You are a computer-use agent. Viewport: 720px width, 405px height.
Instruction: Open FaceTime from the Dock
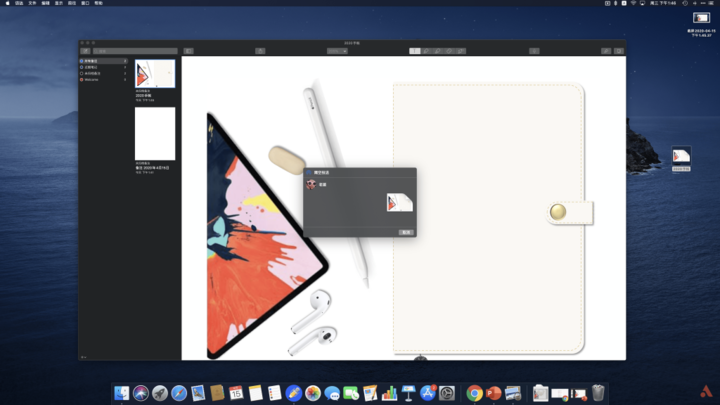tap(351, 393)
